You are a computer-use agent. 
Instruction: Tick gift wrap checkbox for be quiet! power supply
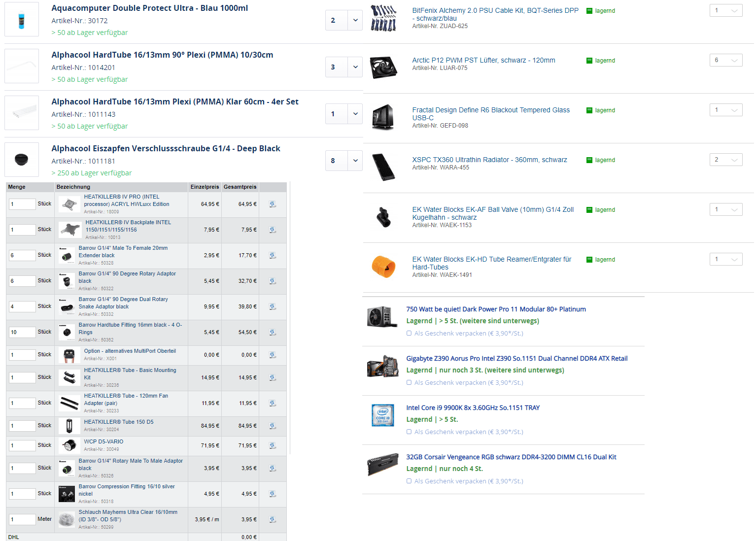click(x=409, y=333)
